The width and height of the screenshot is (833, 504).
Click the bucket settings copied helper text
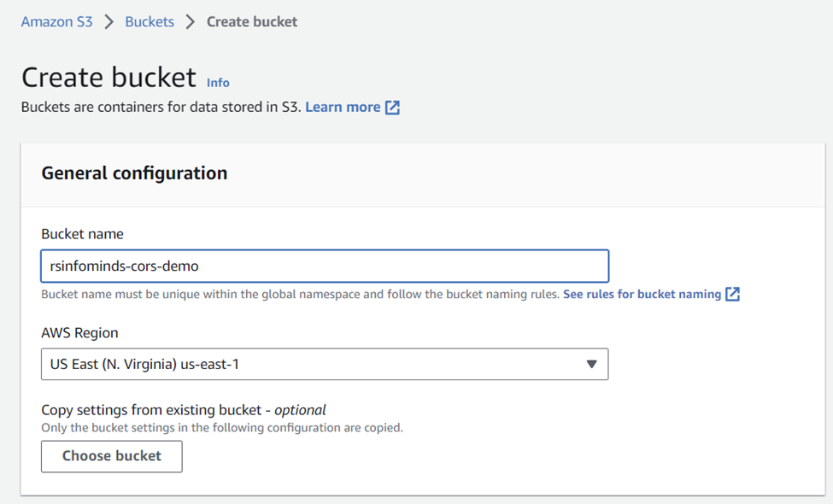coord(222,428)
